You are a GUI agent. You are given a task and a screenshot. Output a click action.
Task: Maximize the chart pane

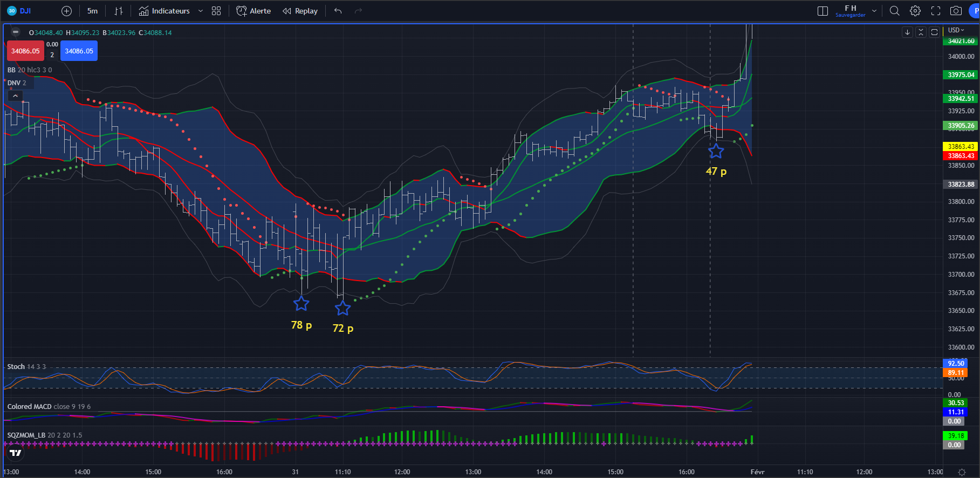point(935,32)
